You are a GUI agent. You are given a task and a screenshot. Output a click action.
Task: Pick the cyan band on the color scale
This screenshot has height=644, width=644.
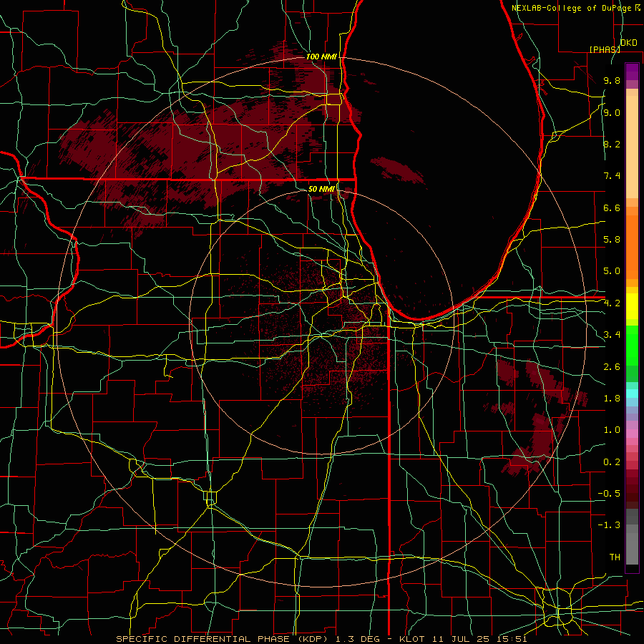pyautogui.click(x=632, y=394)
